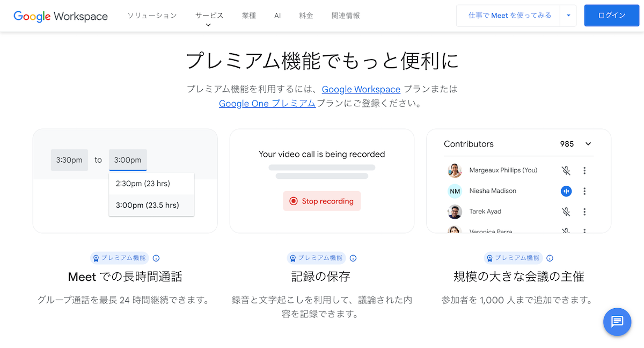Screen dimensions: 644x348
Task: Click premium badge above 記録の保存
Action: click(317, 258)
